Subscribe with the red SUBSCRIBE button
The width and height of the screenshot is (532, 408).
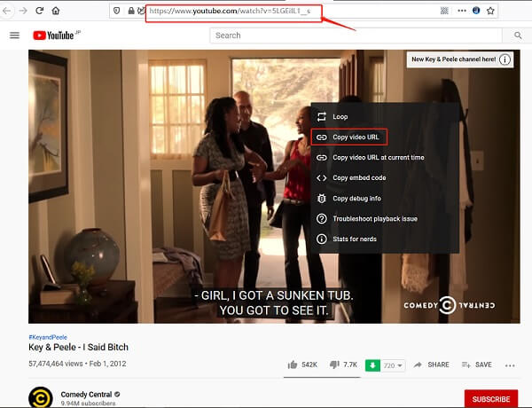pos(491,399)
